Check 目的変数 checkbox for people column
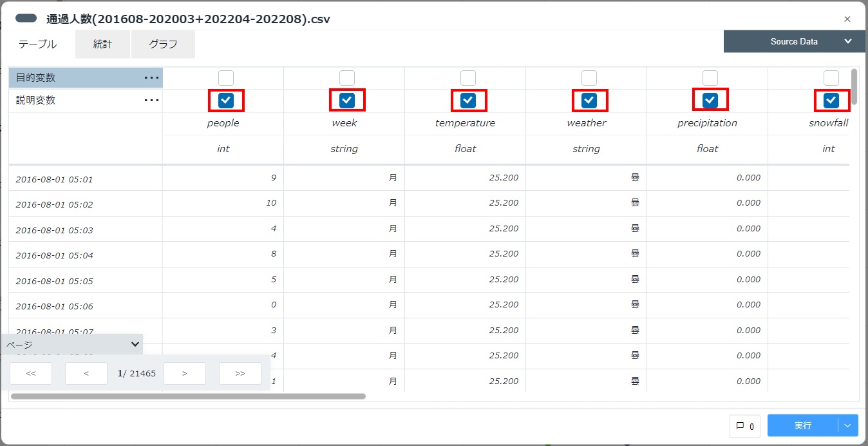The image size is (868, 446). [x=226, y=78]
